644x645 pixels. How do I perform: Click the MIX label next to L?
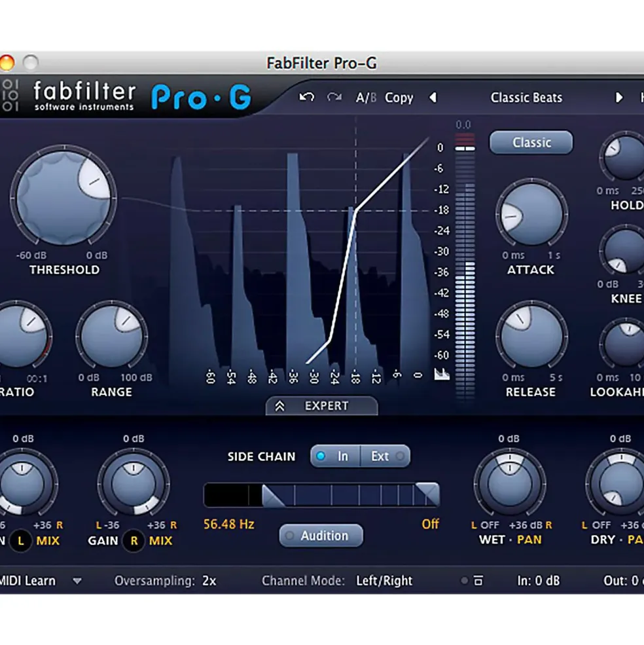[48, 540]
